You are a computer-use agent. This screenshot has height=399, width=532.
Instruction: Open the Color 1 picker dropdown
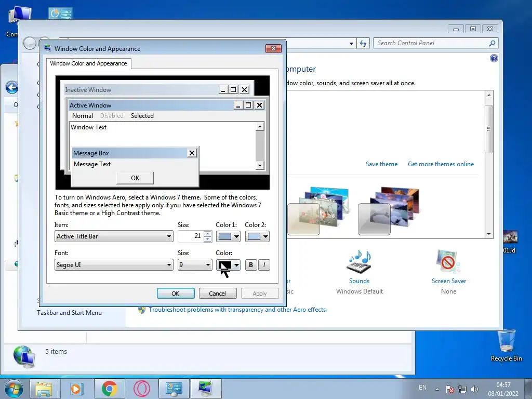(228, 236)
